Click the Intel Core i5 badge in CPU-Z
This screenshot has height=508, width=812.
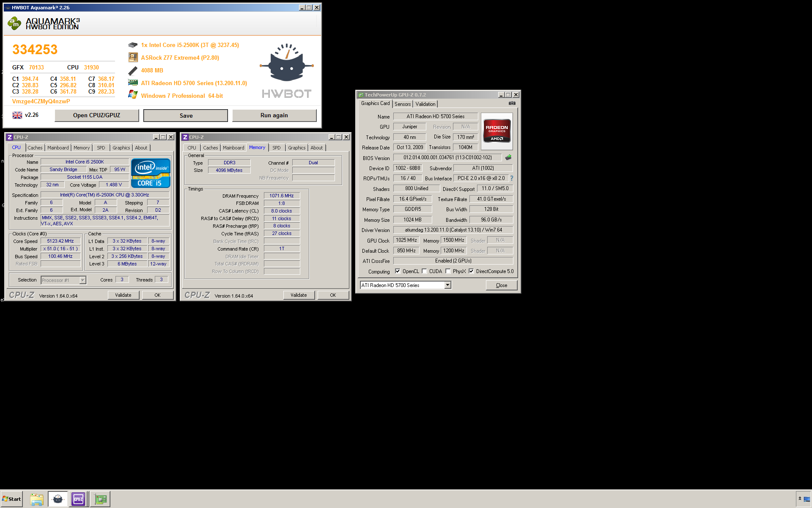coord(151,173)
